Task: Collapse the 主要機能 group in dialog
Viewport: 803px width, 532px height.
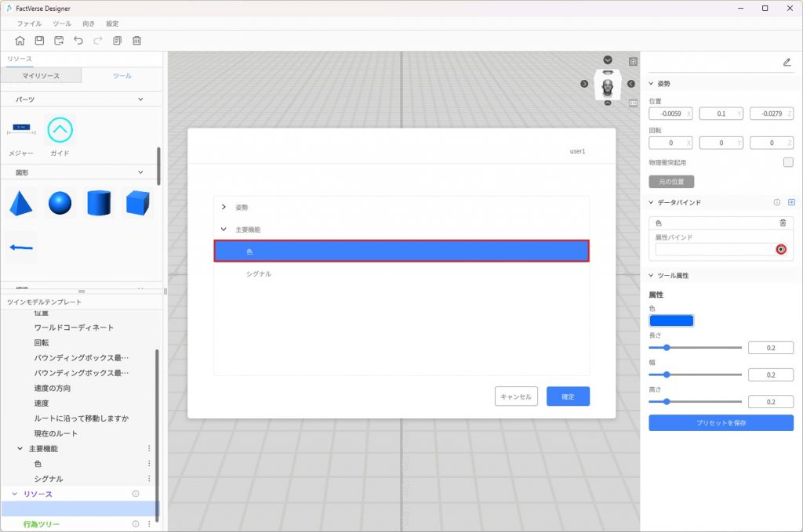Action: point(223,230)
